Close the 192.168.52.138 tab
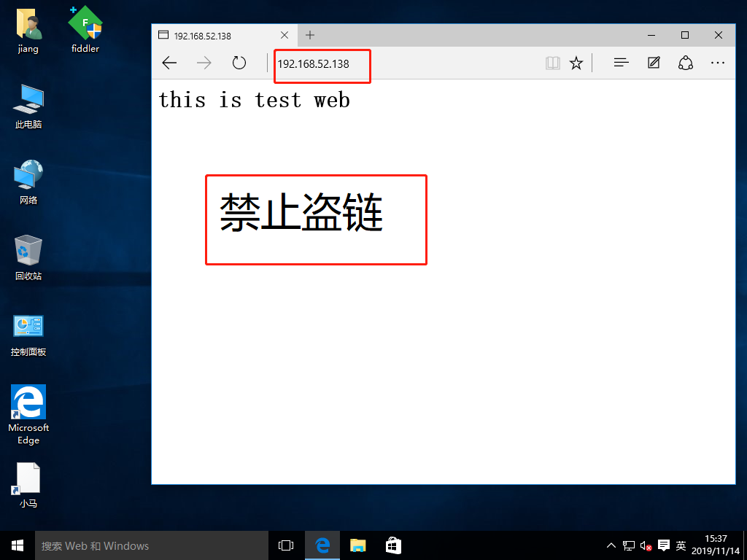 [x=285, y=35]
